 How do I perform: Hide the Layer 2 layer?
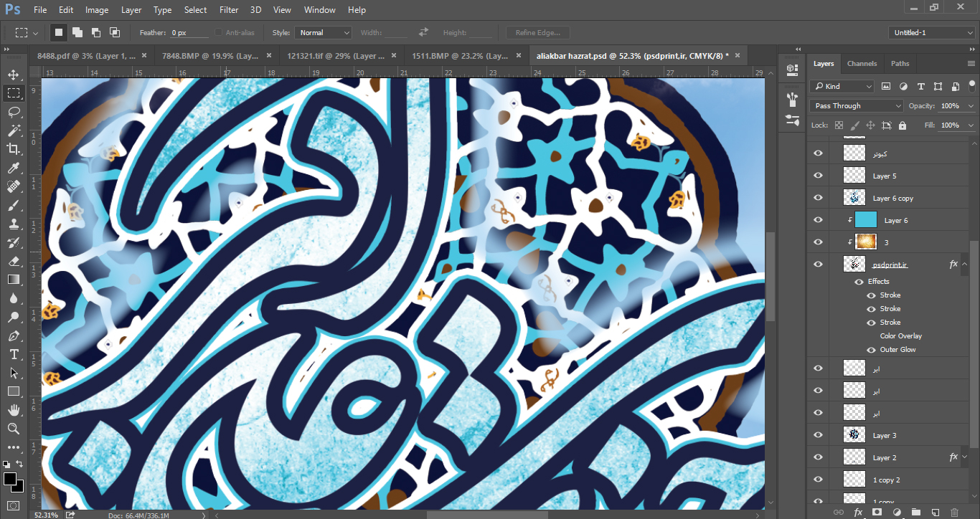[x=818, y=457]
